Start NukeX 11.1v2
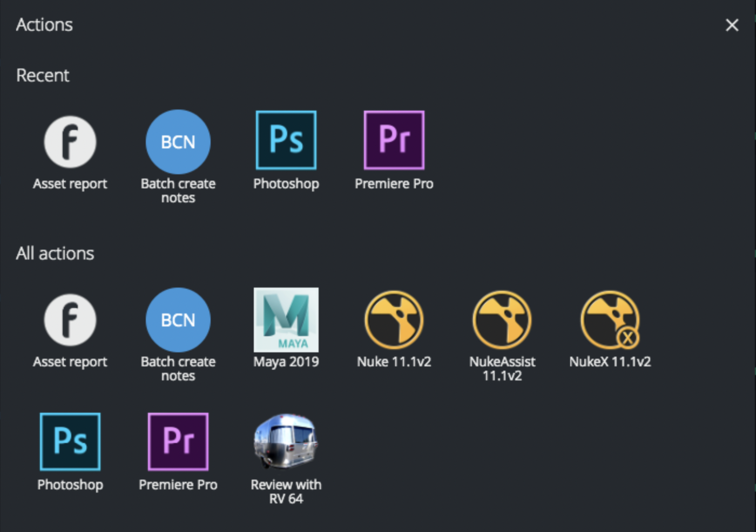 (610, 319)
